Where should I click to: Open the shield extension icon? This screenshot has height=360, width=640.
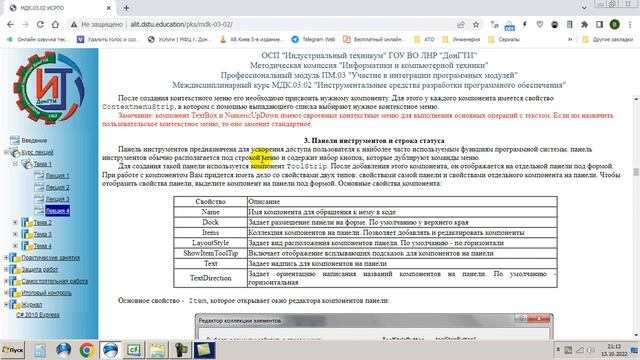(540, 24)
